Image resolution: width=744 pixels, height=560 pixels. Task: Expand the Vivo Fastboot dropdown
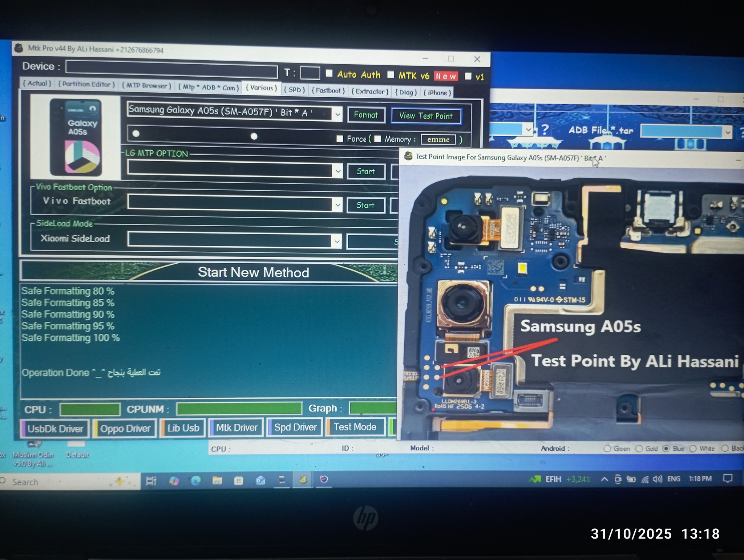click(337, 205)
